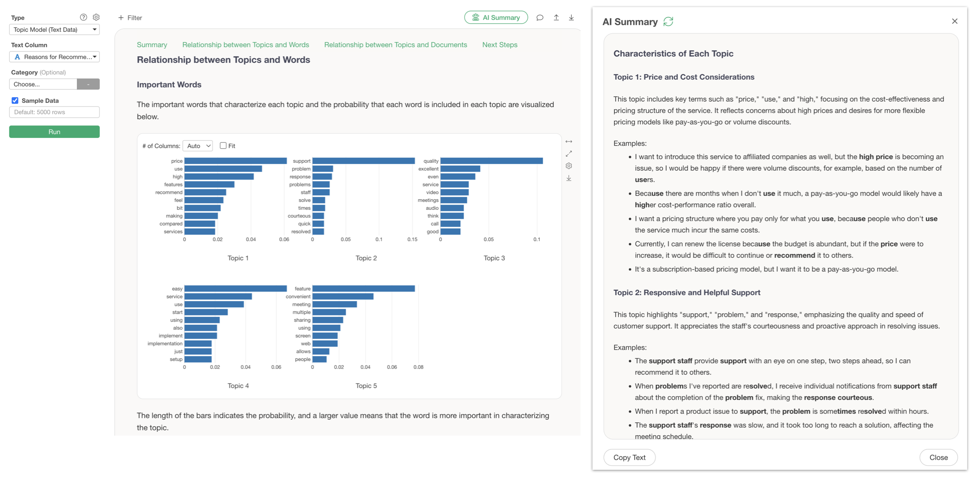Click the help question mark icon beside Type

pos(83,17)
